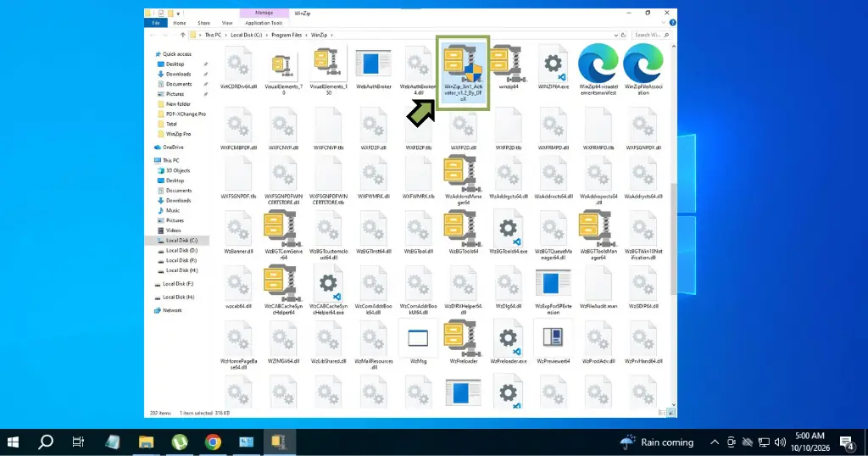This screenshot has width=868, height=456.
Task: Open the Windows Start menu
Action: point(13,442)
